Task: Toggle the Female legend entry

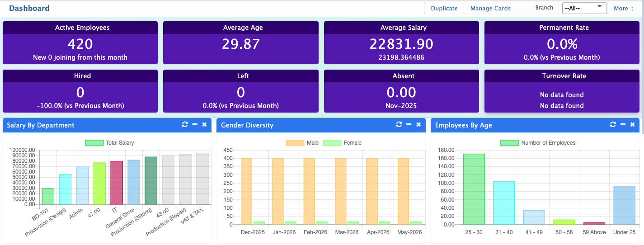Action: point(342,143)
